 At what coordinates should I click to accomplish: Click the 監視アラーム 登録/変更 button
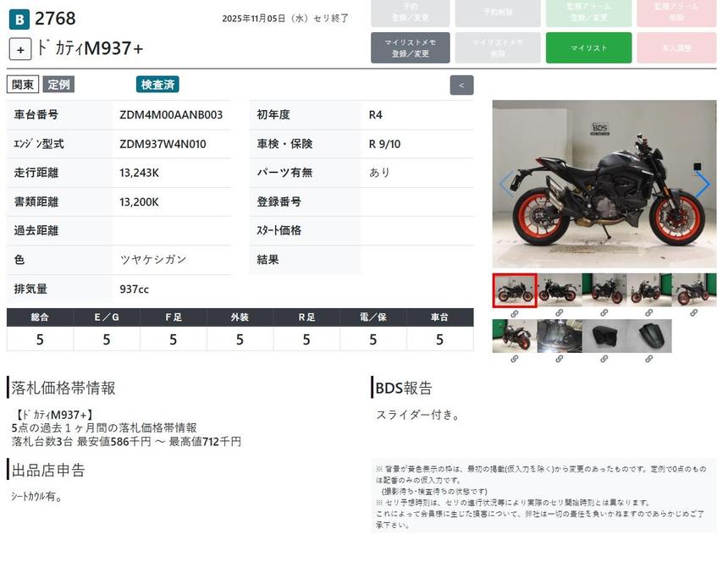(588, 13)
